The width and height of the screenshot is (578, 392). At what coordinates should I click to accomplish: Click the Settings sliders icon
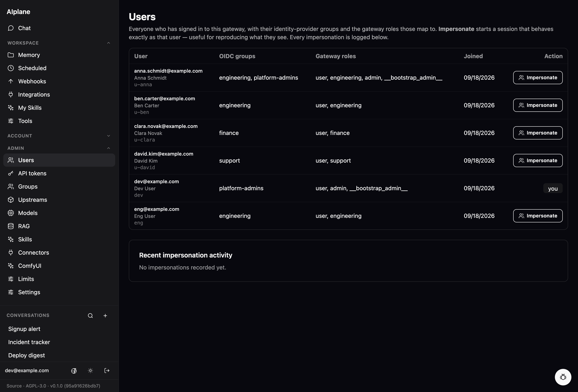(x=11, y=292)
